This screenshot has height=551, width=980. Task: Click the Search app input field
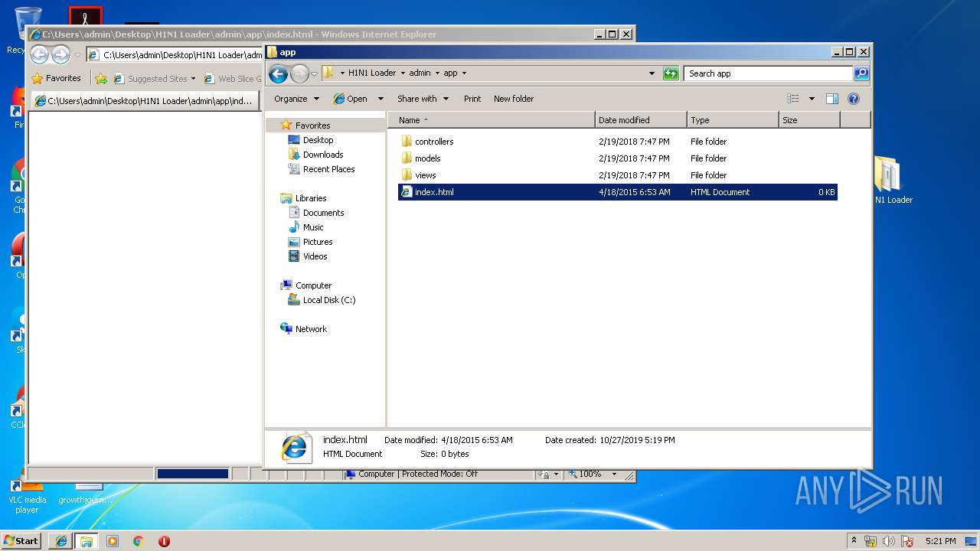click(768, 73)
